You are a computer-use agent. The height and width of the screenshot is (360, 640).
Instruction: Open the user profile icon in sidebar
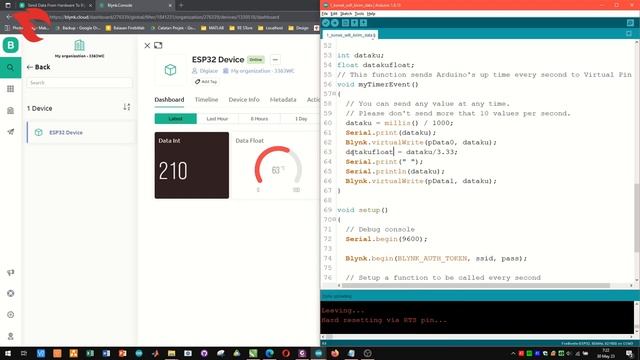11,336
